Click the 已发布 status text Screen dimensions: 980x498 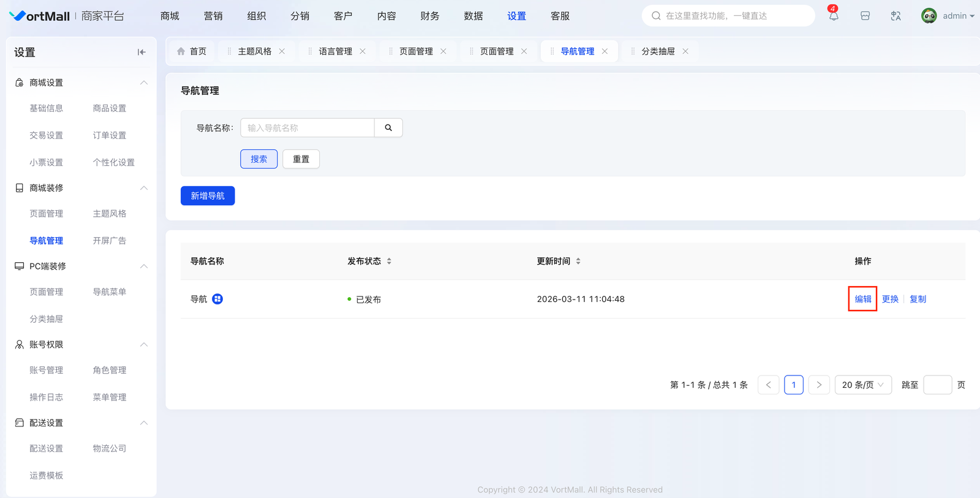[369, 300]
